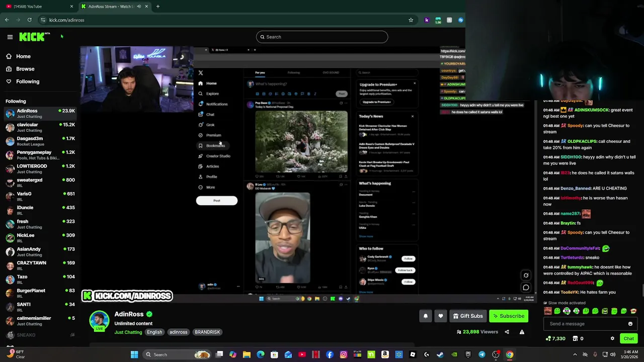
Task: Open the volume control in tray
Action: (613, 354)
